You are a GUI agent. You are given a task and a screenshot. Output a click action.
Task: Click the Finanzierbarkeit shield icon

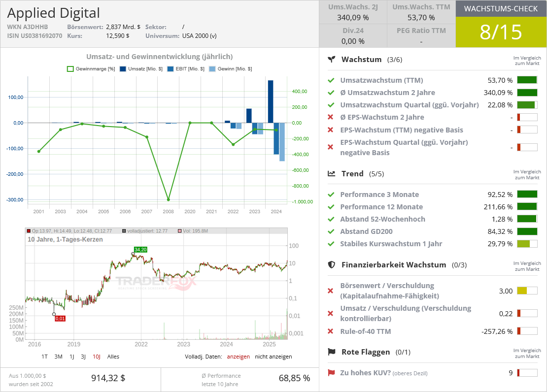pos(332,265)
